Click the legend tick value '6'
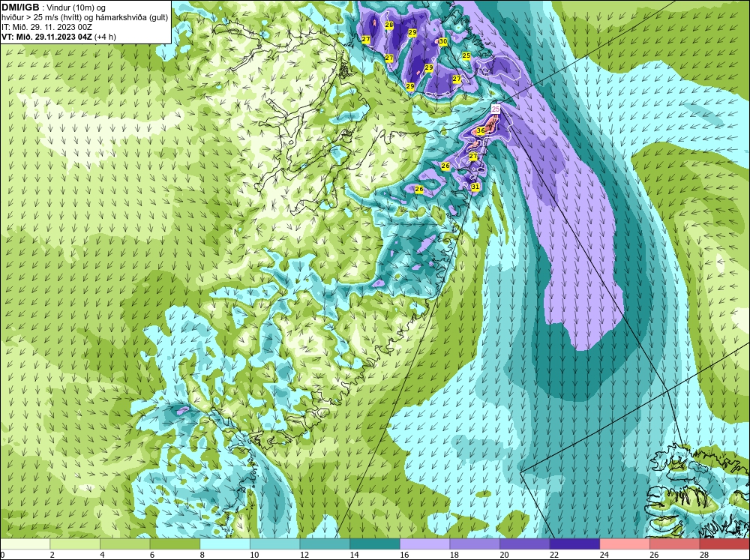The image size is (750, 560). 151,555
